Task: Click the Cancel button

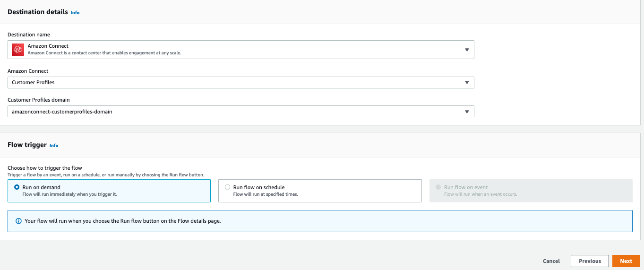Action: point(551,261)
